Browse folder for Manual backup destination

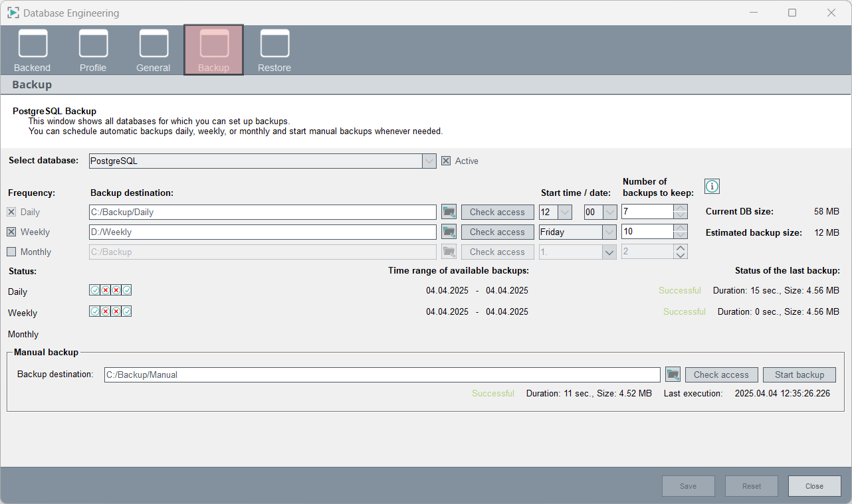point(673,375)
